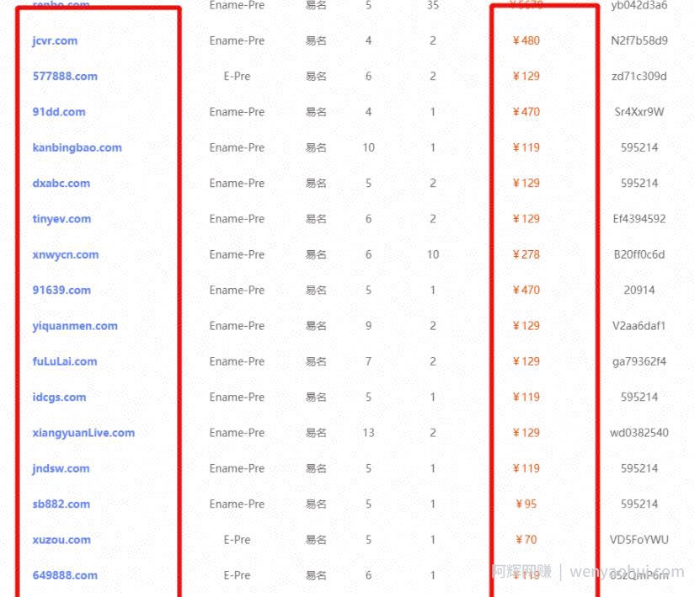Select the jndsw.com link

(61, 468)
